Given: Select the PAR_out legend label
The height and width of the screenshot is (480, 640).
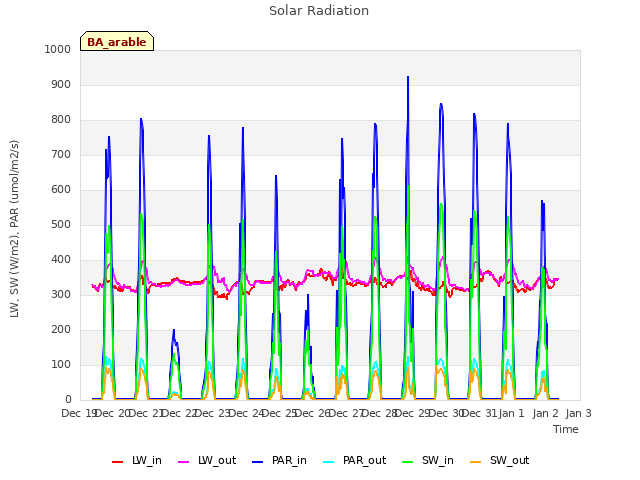Looking at the screenshot, I should click(x=364, y=461).
